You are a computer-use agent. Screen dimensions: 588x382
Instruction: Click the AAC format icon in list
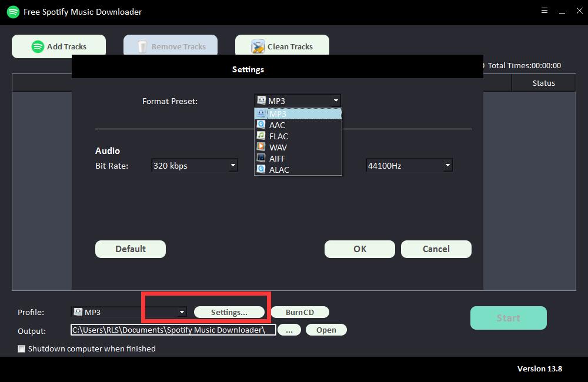261,125
